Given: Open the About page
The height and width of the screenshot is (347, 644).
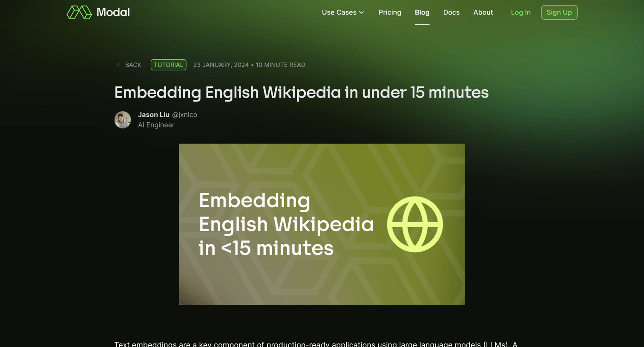Looking at the screenshot, I should point(483,12).
